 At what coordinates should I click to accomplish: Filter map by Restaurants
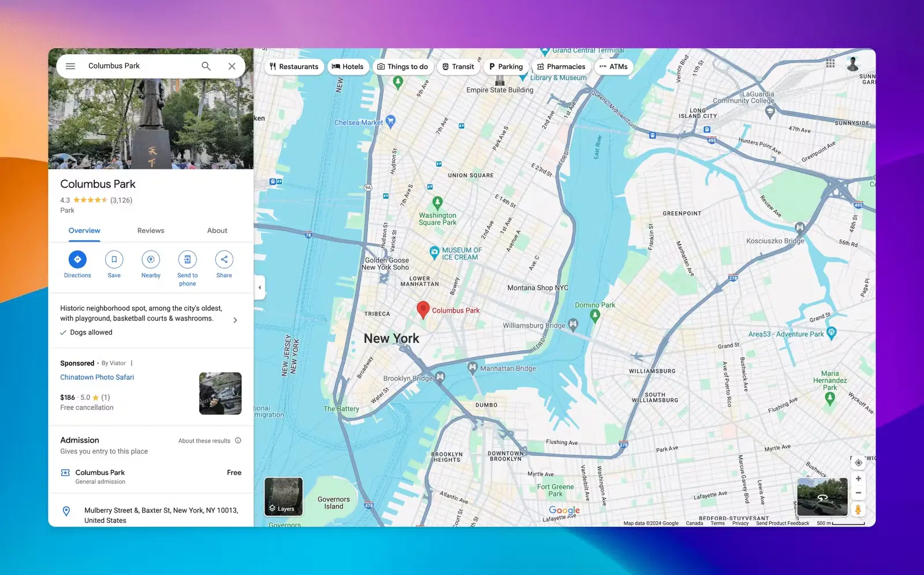pos(294,66)
